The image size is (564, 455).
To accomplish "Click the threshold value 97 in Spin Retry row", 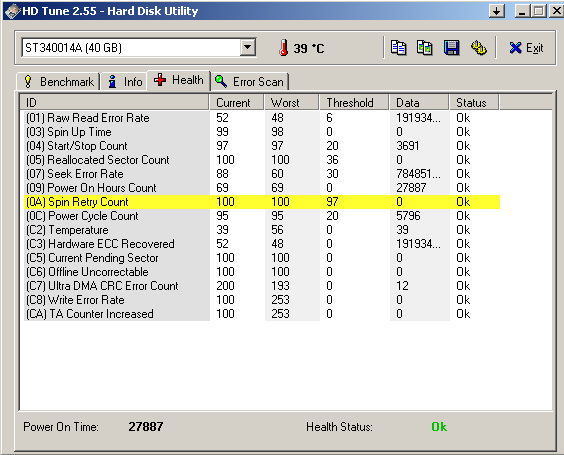I will (332, 202).
